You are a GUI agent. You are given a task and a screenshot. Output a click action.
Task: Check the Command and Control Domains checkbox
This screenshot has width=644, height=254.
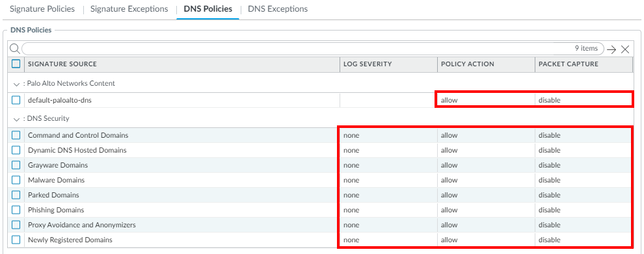pyautogui.click(x=16, y=135)
